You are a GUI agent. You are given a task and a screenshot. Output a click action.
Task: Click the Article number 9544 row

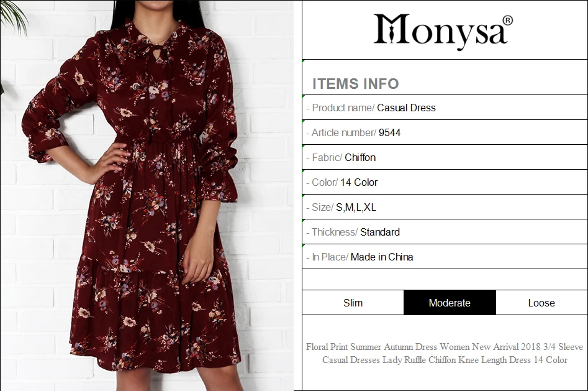pyautogui.click(x=445, y=132)
